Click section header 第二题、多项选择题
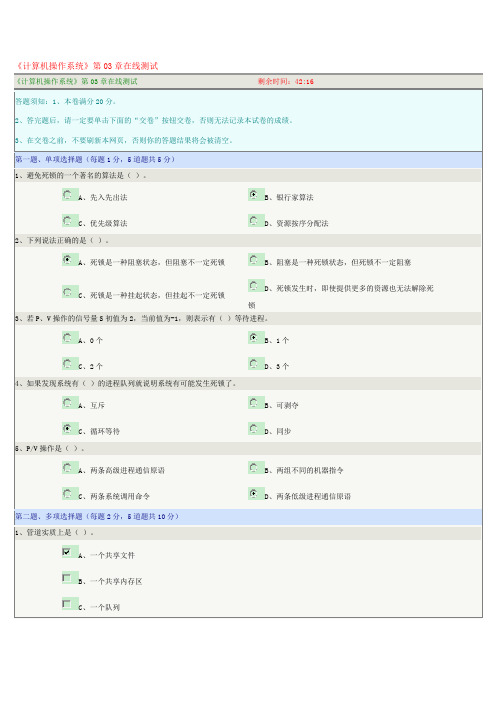This screenshot has height=702, width=496. pyautogui.click(x=97, y=517)
